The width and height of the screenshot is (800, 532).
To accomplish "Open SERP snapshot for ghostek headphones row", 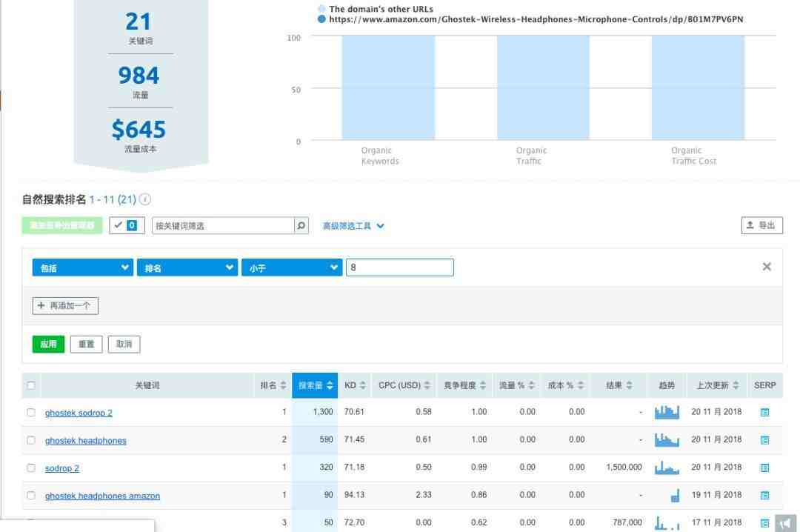I will click(x=764, y=439).
